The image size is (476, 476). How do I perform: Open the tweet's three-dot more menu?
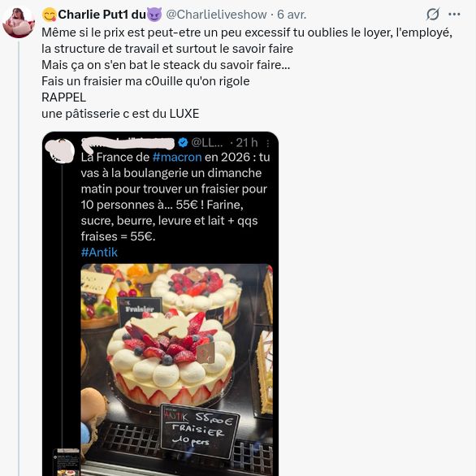[x=454, y=14]
